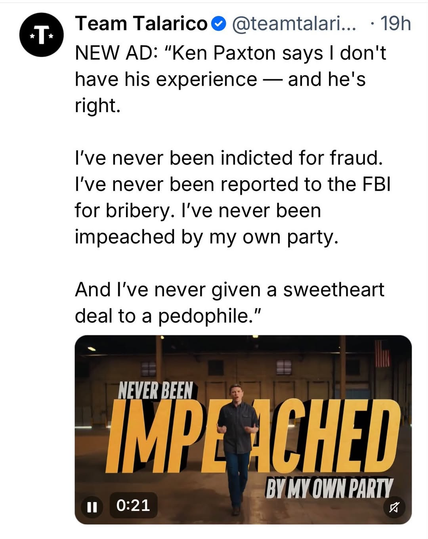Click the American flag in video background
Viewport: 428px width, 539px height.
(x=382, y=353)
